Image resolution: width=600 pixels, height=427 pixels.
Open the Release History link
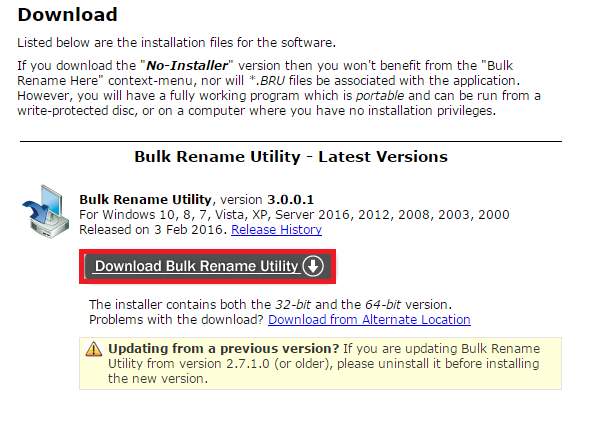click(276, 230)
